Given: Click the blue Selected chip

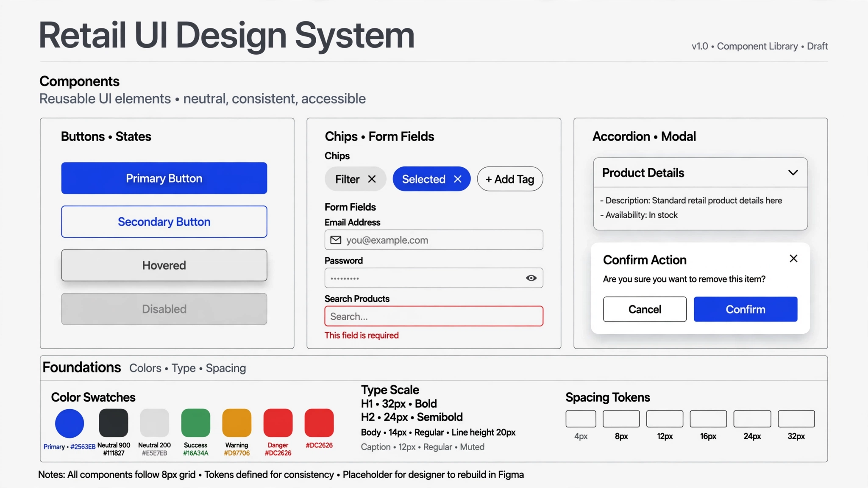Looking at the screenshot, I should tap(431, 179).
